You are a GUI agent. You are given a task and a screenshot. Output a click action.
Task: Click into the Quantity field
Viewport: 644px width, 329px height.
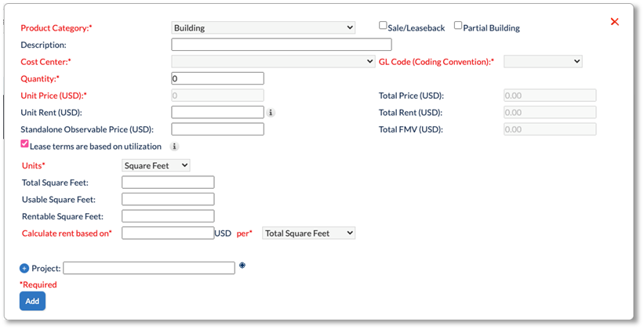[x=218, y=78]
